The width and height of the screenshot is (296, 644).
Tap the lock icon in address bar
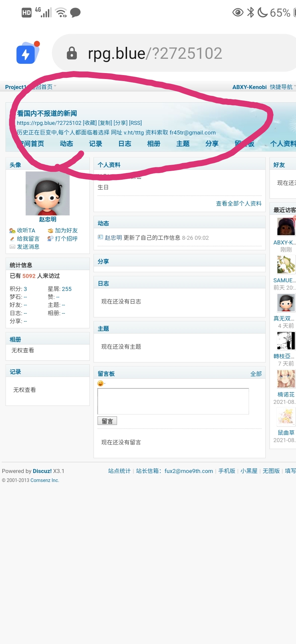click(x=72, y=53)
